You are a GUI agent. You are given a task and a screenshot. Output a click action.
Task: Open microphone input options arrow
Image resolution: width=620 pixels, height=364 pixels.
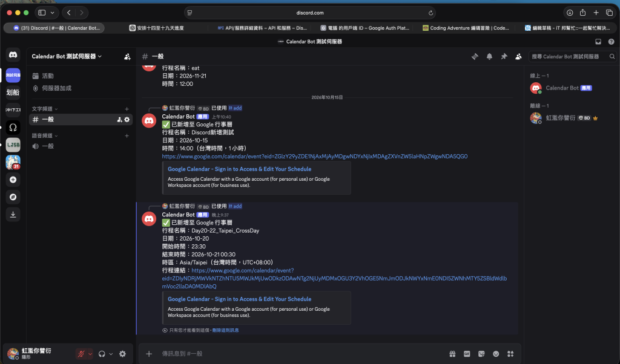[90, 354]
